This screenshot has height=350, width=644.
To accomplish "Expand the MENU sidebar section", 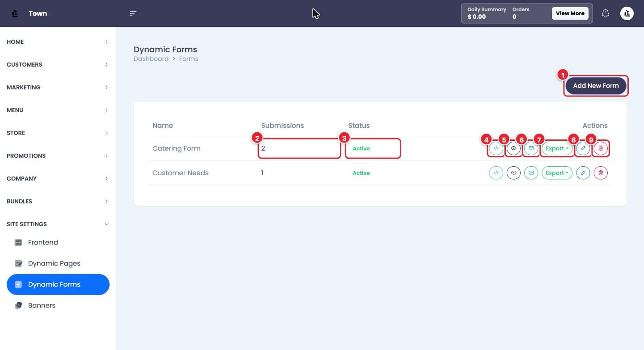I will [x=58, y=110].
